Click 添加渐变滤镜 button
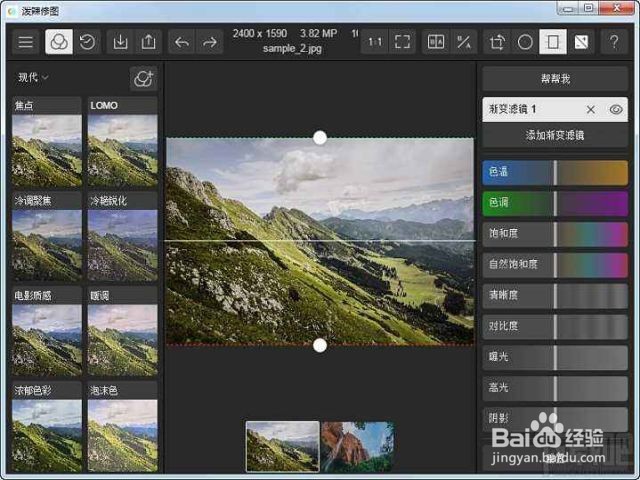Screen dimensions: 640x480 555,135
